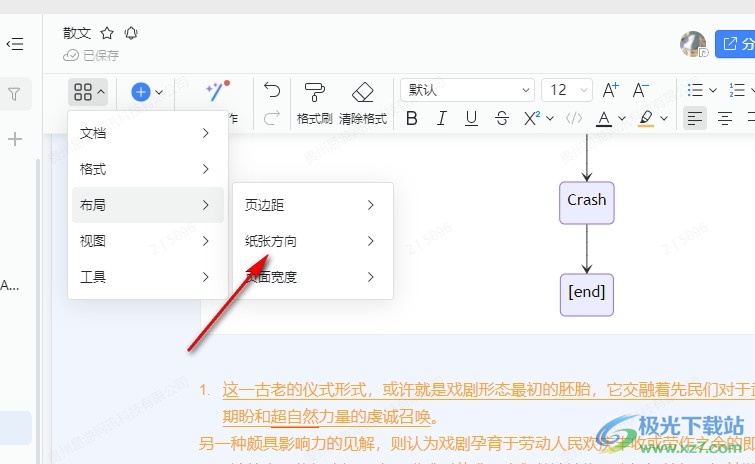The image size is (755, 464).
Task: Insert numbered list
Action: tap(737, 90)
